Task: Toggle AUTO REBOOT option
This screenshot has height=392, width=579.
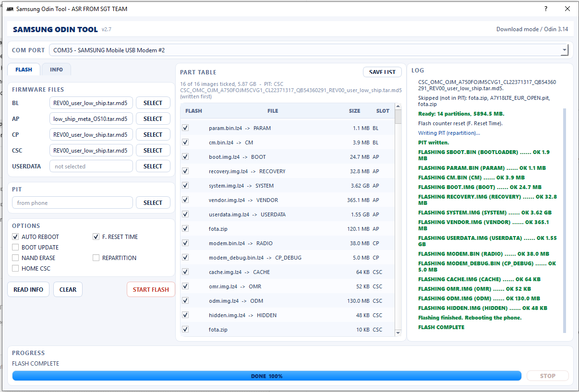Action: (x=15, y=237)
